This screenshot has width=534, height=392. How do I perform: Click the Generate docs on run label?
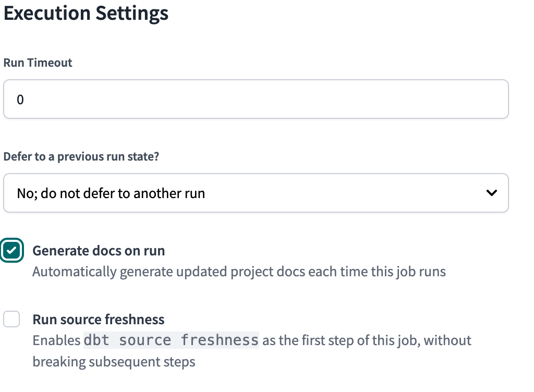pos(99,250)
